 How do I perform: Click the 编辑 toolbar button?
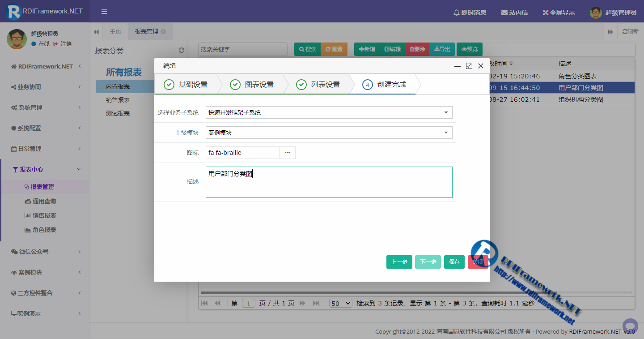pyautogui.click(x=393, y=49)
